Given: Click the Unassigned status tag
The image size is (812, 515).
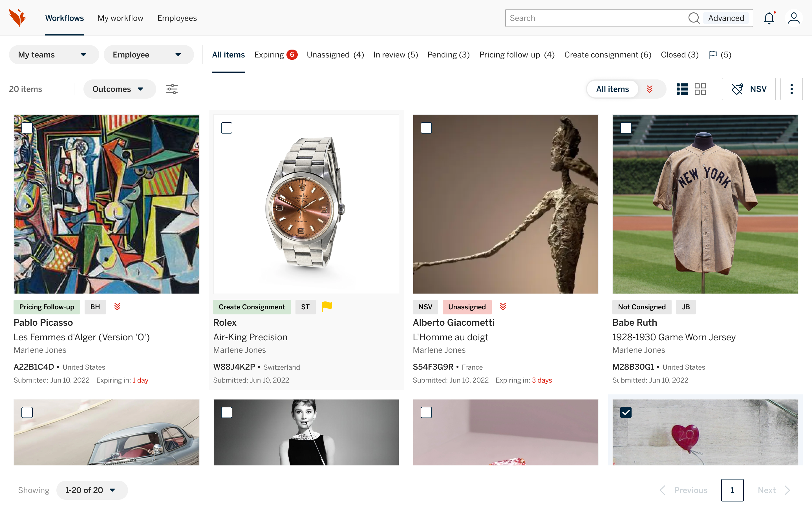Looking at the screenshot, I should coord(467,307).
